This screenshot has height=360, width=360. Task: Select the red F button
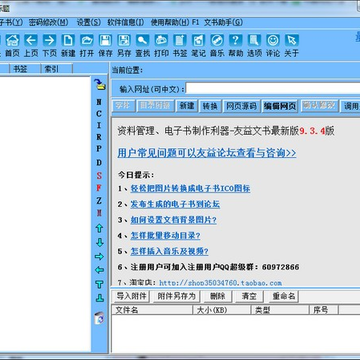pos(99,188)
